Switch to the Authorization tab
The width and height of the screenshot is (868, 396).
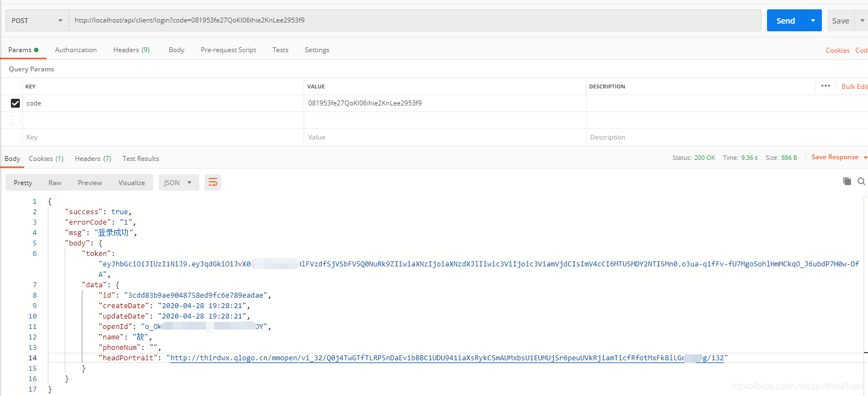(x=76, y=50)
